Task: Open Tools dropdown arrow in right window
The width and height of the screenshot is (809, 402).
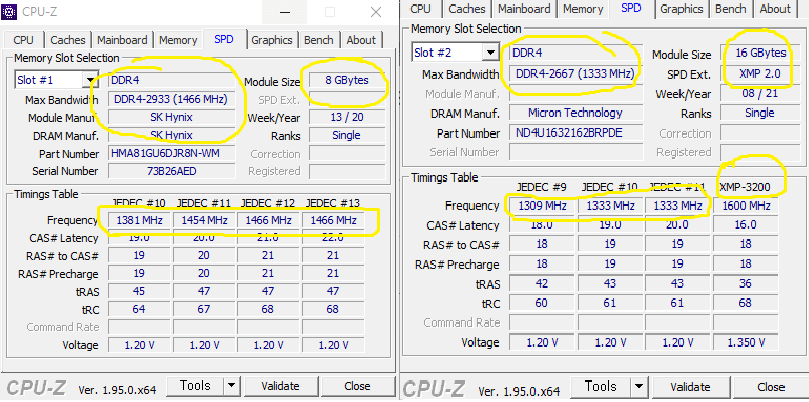Action: 639,387
